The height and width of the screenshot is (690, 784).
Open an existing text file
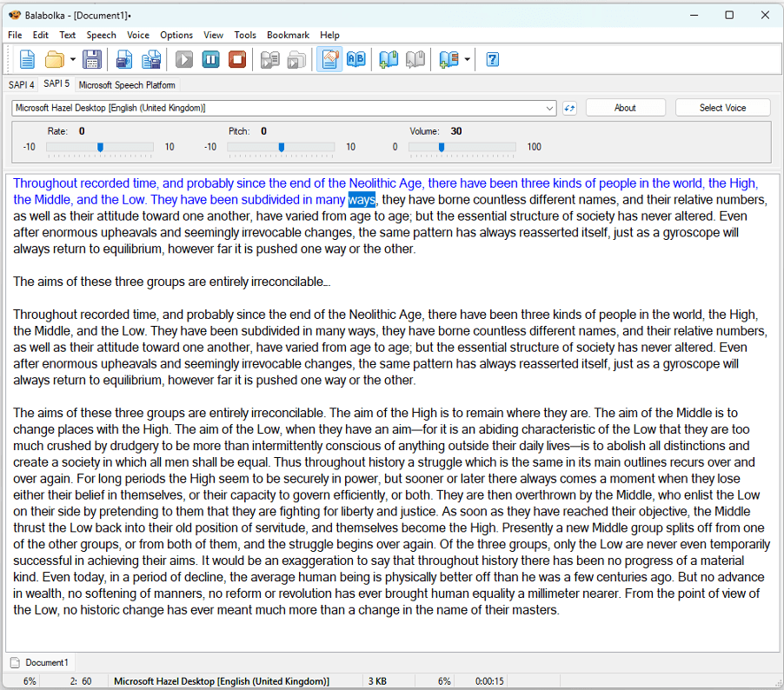[54, 59]
